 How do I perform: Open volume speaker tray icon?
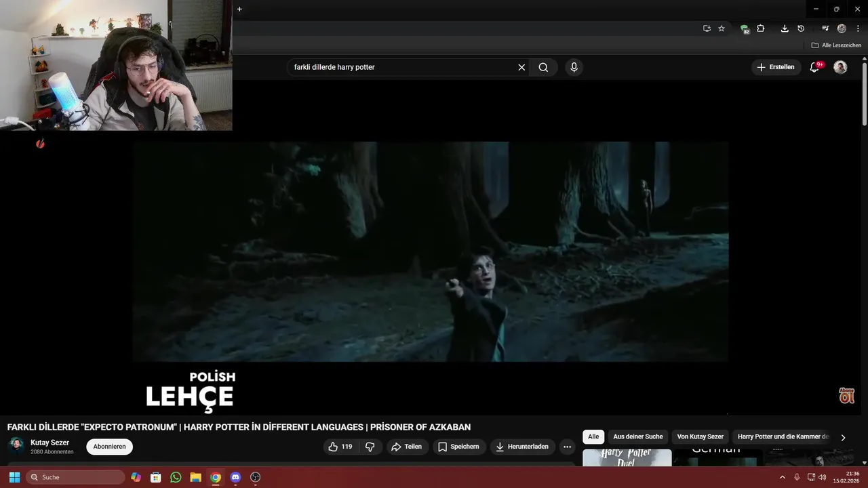823,477
